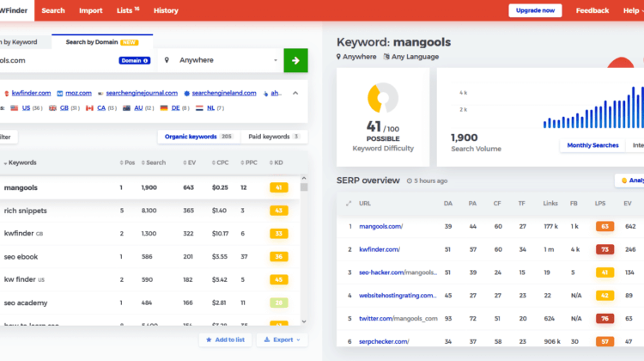The height and width of the screenshot is (361, 644).
Task: Click the Any Language icon
Action: (386, 57)
